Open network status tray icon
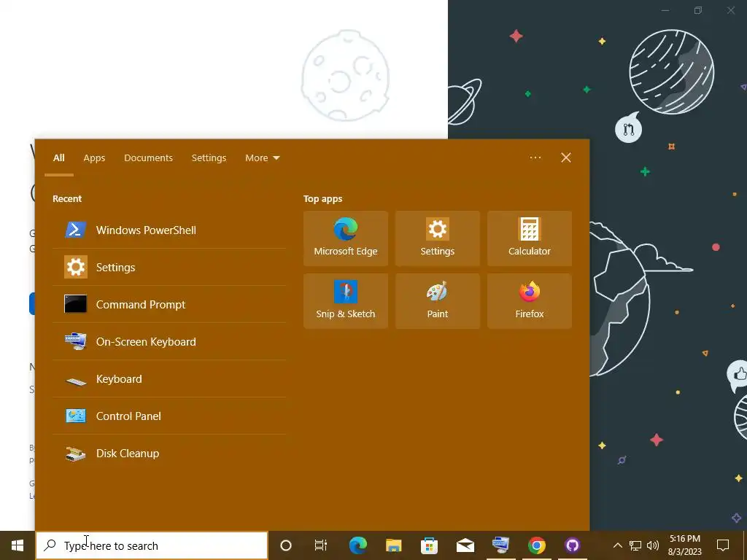This screenshot has width=747, height=560. tap(635, 545)
